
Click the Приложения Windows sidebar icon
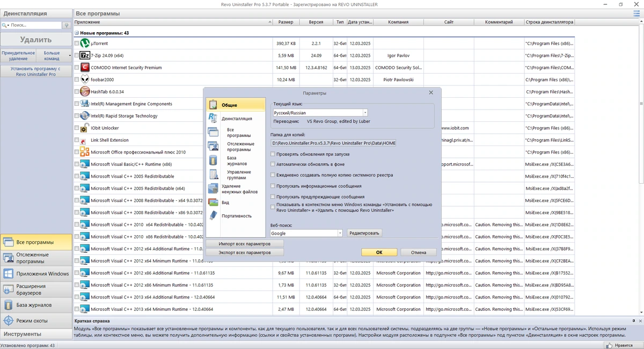click(x=8, y=273)
